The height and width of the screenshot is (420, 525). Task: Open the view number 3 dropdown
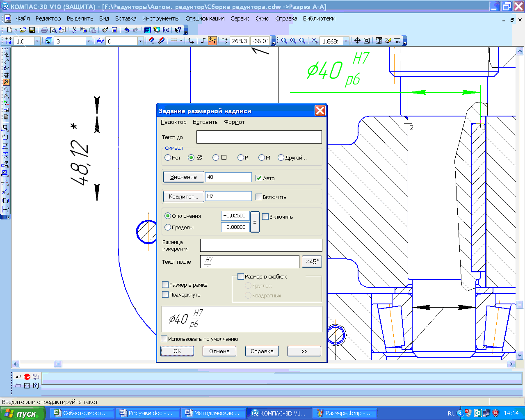(x=89, y=41)
